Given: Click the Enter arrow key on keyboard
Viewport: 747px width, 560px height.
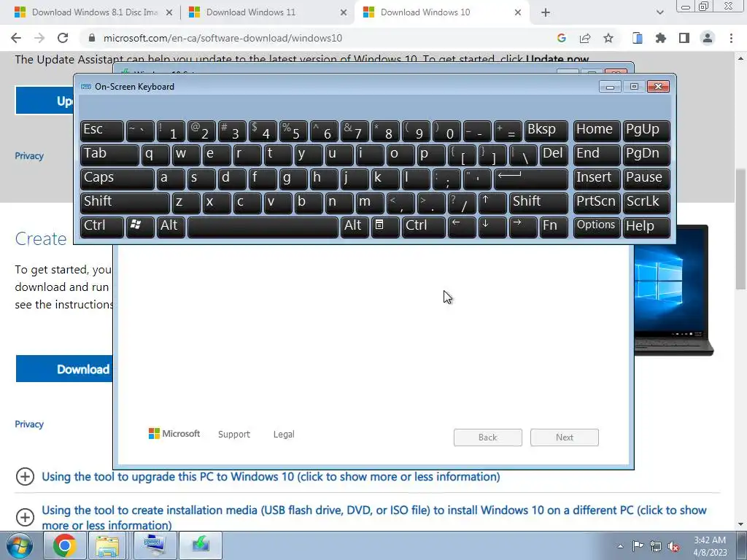Looking at the screenshot, I should tap(531, 179).
